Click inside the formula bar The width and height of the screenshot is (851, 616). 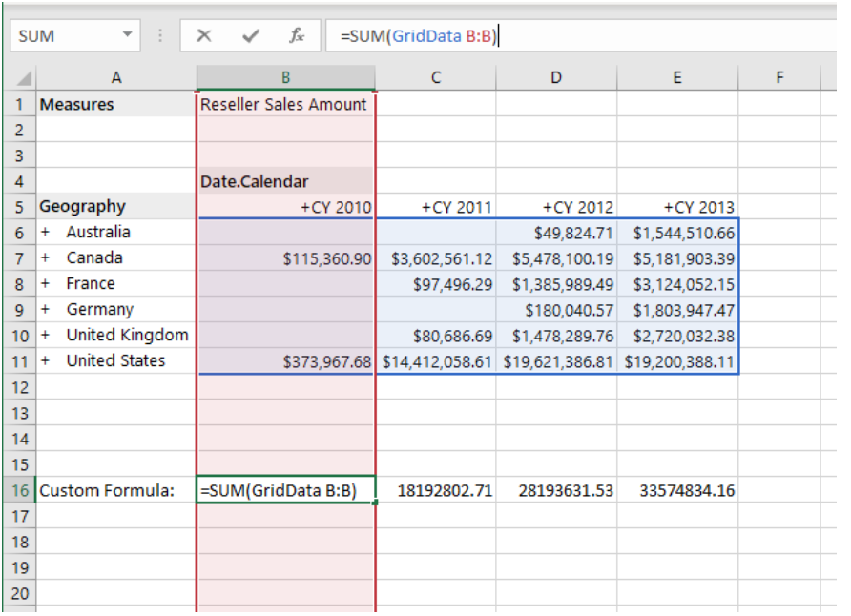477,35
